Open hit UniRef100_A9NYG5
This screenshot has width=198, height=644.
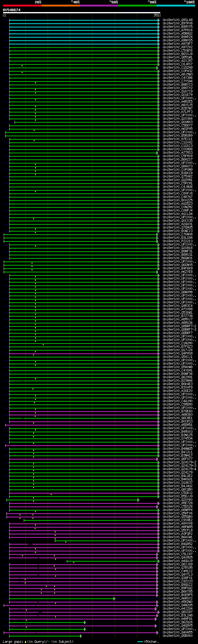(178, 41)
